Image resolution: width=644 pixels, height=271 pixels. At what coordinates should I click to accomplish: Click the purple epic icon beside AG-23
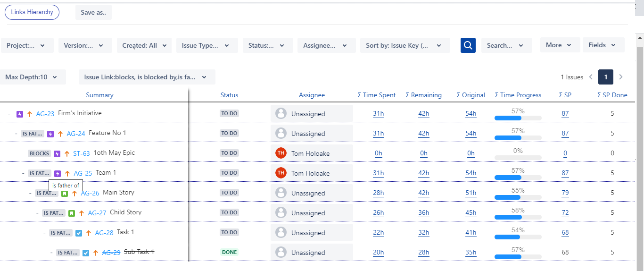pyautogui.click(x=20, y=114)
